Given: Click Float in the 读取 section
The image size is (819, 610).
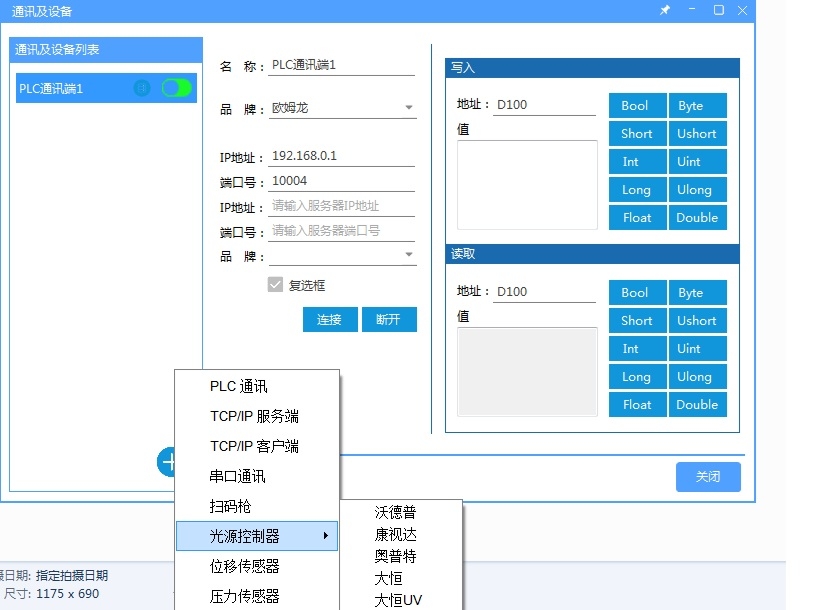Looking at the screenshot, I should point(637,404).
